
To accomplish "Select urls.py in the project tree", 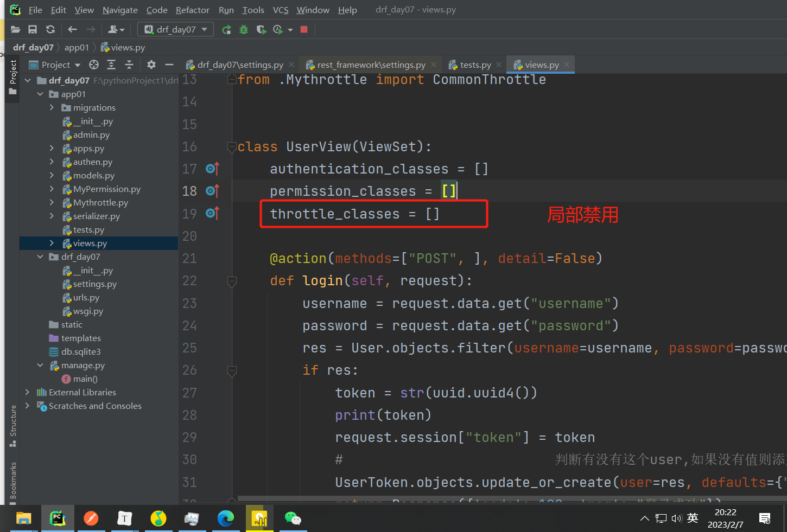I will pyautogui.click(x=86, y=297).
